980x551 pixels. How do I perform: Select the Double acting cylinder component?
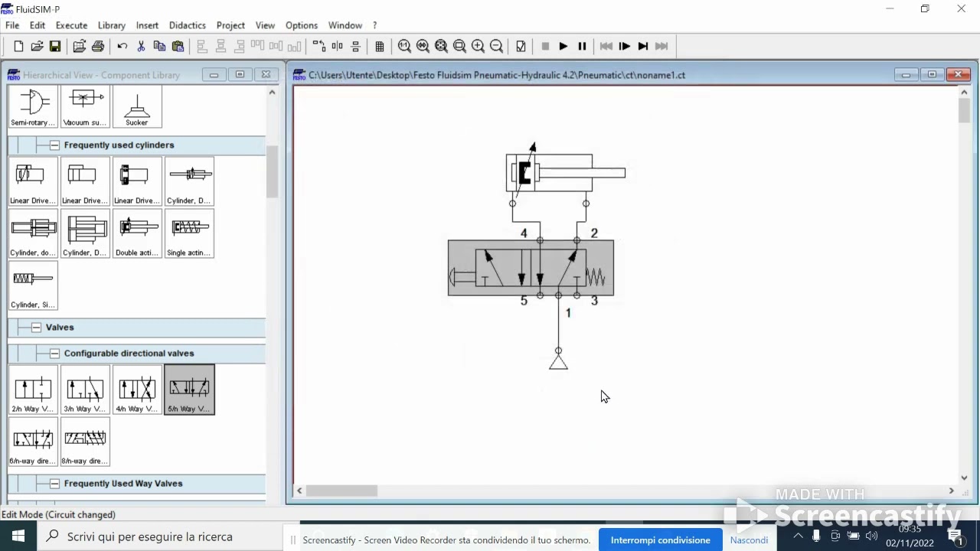click(x=137, y=233)
